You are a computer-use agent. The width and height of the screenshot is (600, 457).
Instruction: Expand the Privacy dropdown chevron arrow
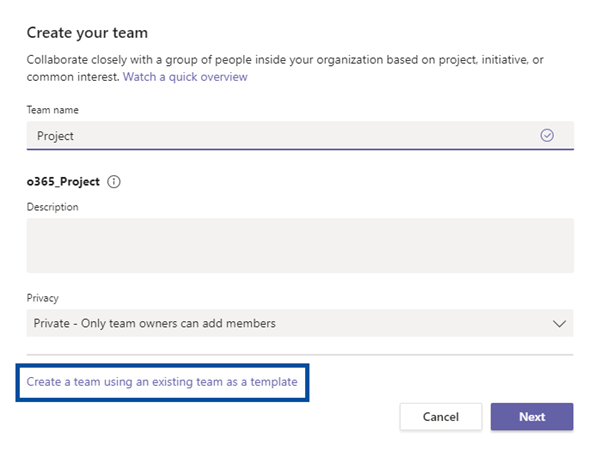coord(559,324)
